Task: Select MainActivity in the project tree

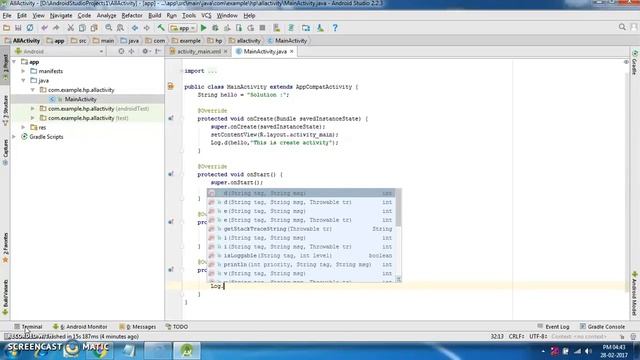Action: point(80,99)
